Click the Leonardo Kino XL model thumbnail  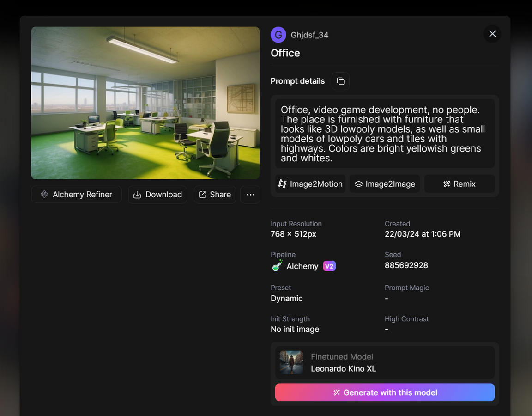[291, 362]
